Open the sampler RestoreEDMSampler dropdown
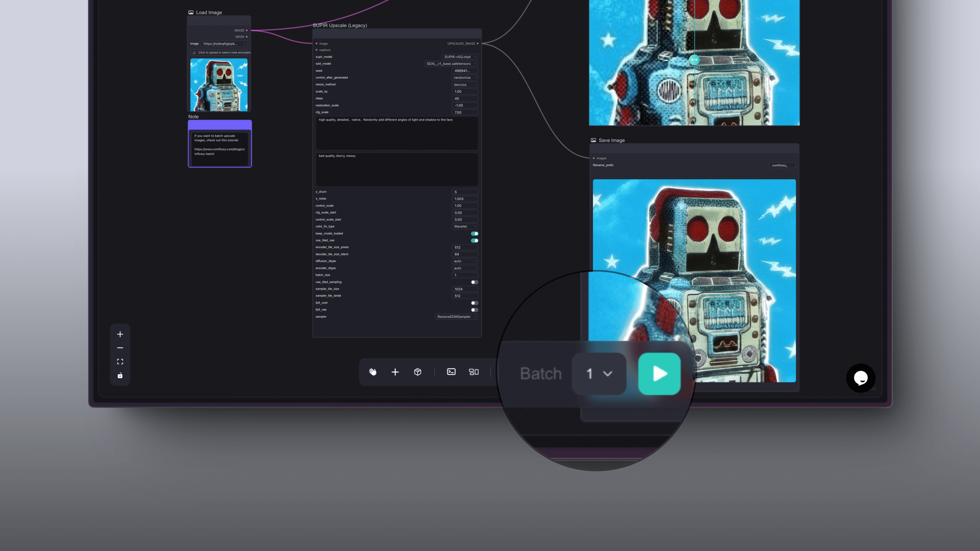 coord(457,317)
